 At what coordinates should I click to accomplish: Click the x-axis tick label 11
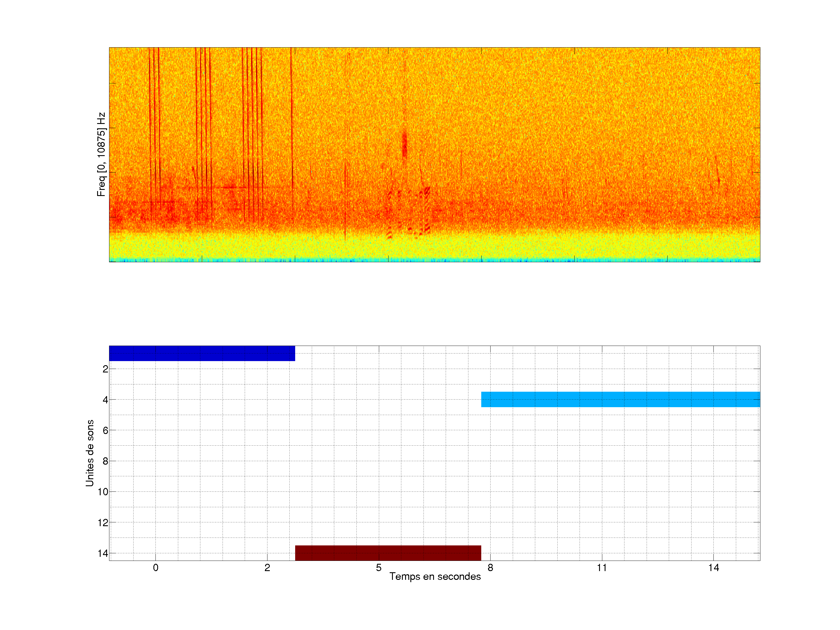pyautogui.click(x=601, y=568)
